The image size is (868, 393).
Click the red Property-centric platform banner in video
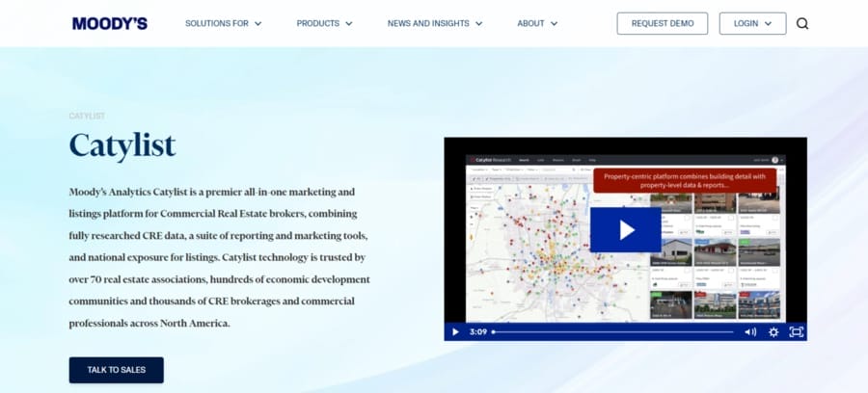[685, 181]
